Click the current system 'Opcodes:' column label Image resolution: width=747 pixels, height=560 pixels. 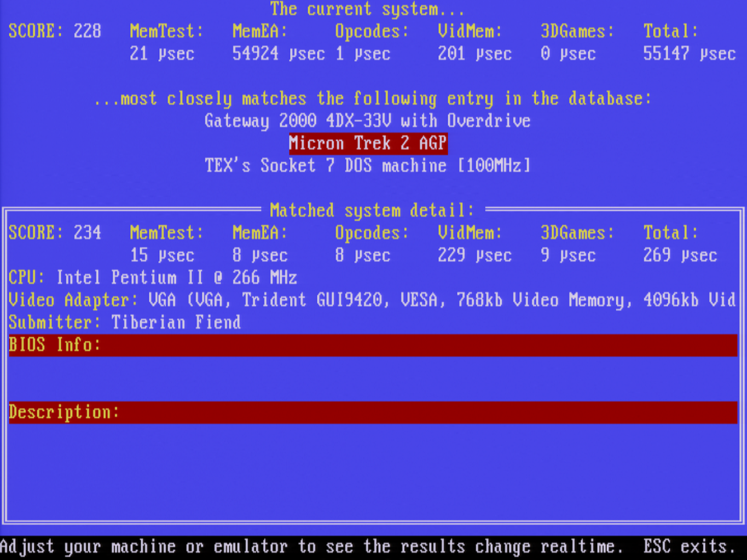[372, 31]
